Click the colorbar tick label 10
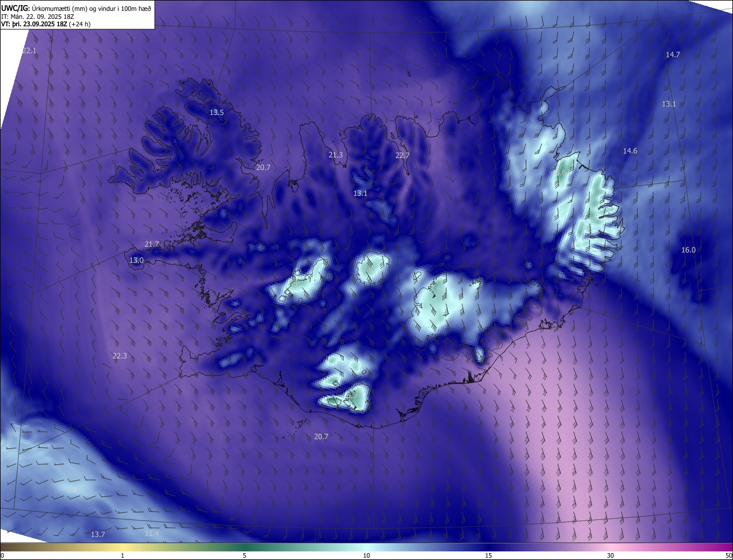 click(x=366, y=556)
